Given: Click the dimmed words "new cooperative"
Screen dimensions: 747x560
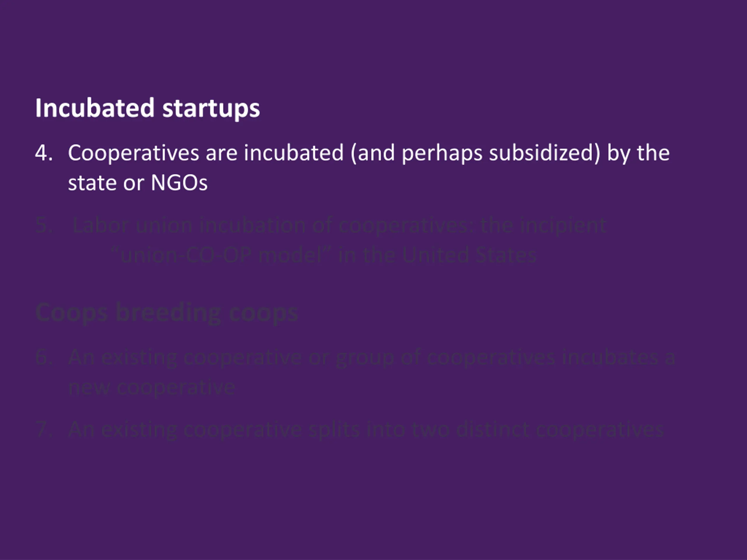Looking at the screenshot, I should [152, 388].
